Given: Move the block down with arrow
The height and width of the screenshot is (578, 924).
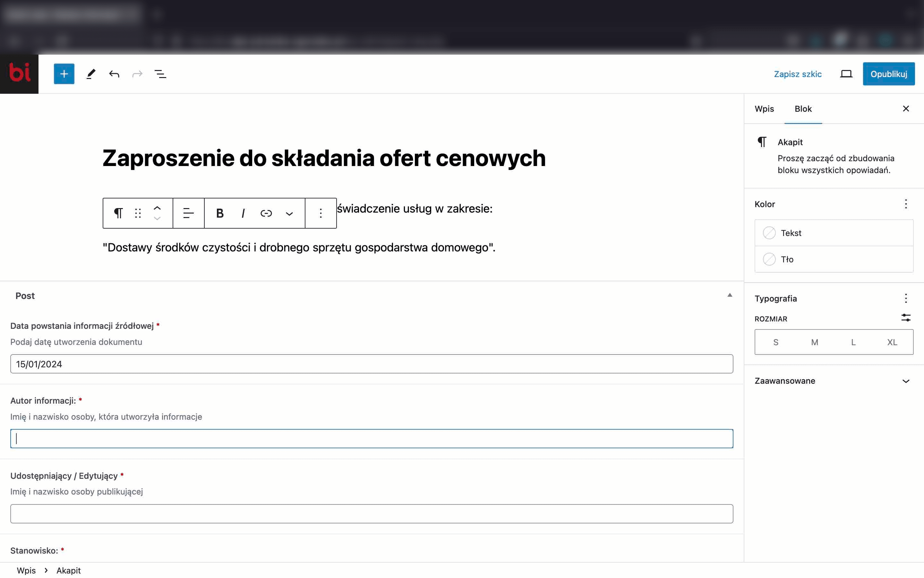Looking at the screenshot, I should click(157, 218).
